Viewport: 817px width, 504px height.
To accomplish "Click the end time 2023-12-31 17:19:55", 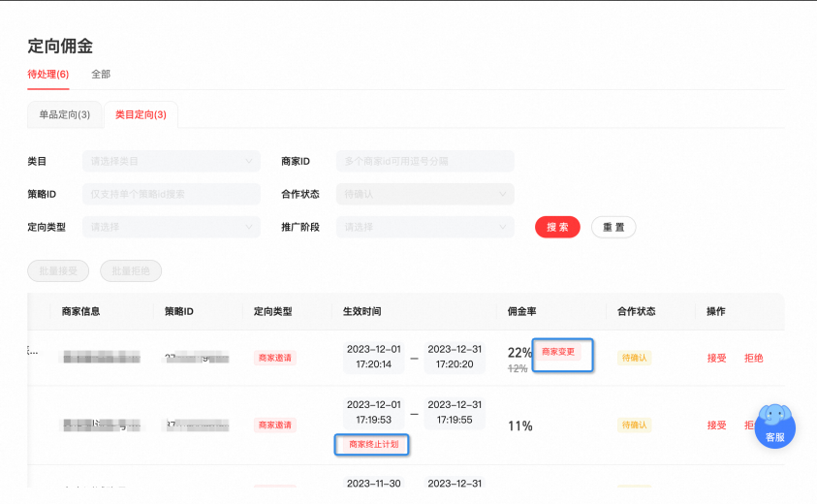I will (x=455, y=412).
